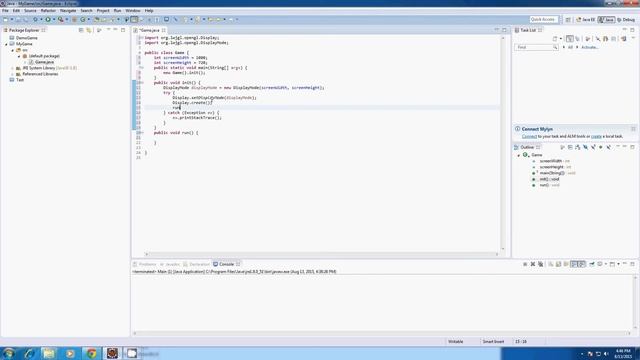This screenshot has width=640, height=360.
Task: Select init() method in Outline
Action: pyautogui.click(x=546, y=179)
